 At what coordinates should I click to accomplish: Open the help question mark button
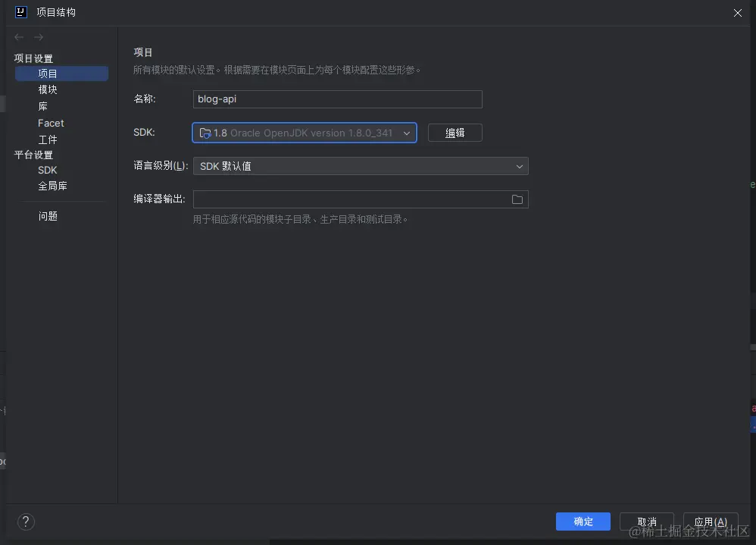pos(26,522)
